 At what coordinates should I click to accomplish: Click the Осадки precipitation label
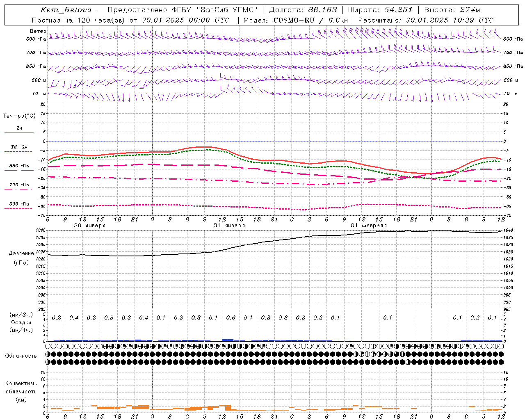coord(21,322)
